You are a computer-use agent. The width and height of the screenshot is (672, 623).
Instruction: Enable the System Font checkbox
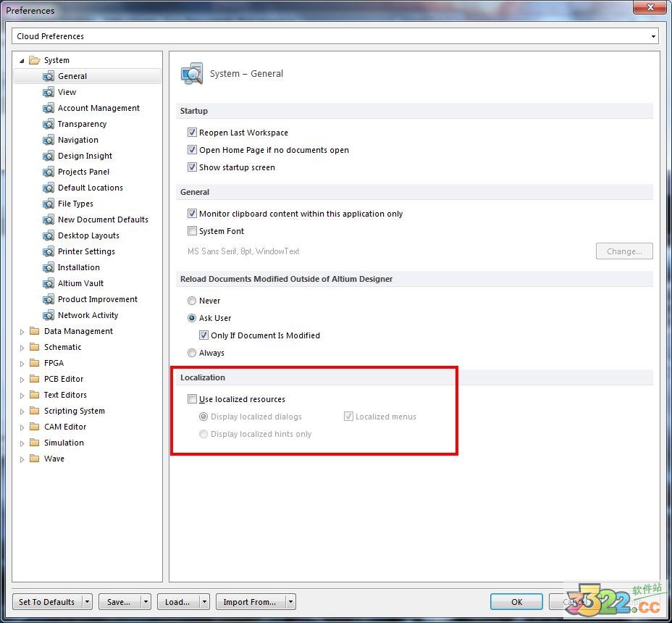[192, 231]
